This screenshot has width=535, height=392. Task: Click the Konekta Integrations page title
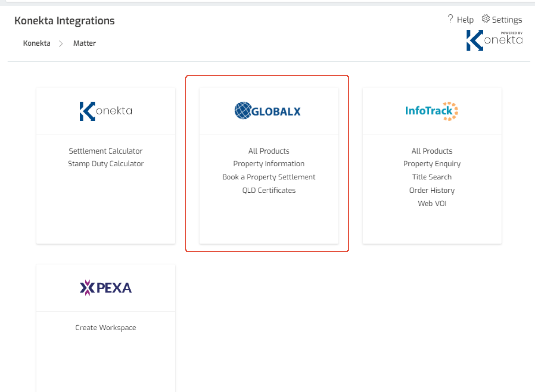coord(65,21)
